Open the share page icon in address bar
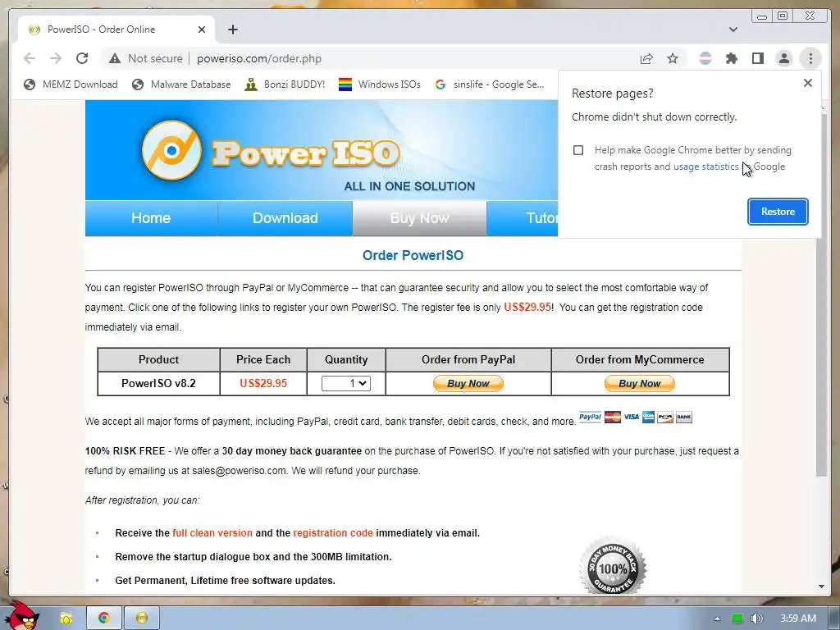The height and width of the screenshot is (630, 840). (646, 58)
